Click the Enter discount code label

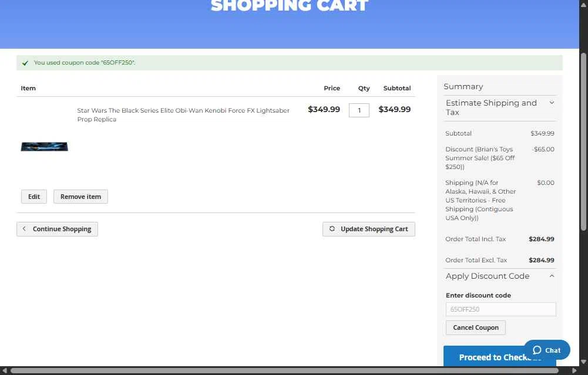tap(478, 295)
